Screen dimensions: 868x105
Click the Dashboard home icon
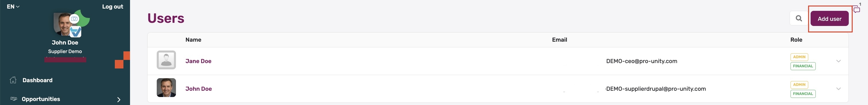(x=13, y=80)
